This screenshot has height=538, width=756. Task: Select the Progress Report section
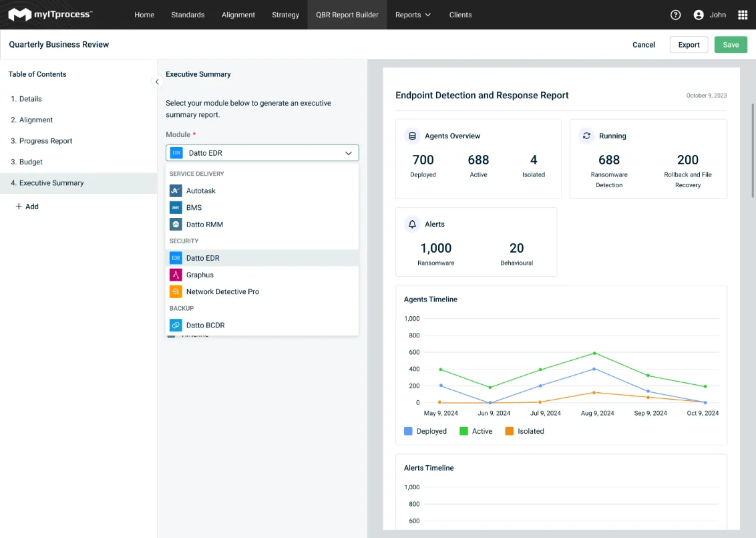pyautogui.click(x=45, y=141)
